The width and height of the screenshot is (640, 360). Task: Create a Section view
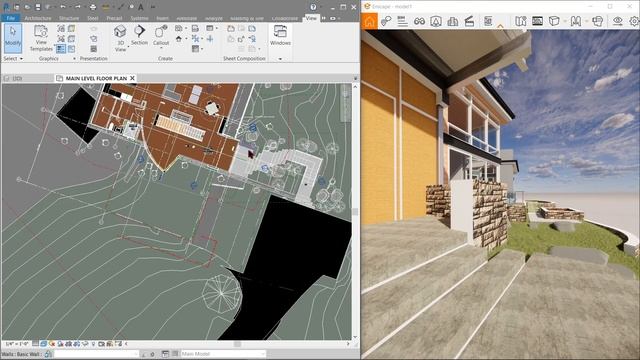click(x=139, y=36)
